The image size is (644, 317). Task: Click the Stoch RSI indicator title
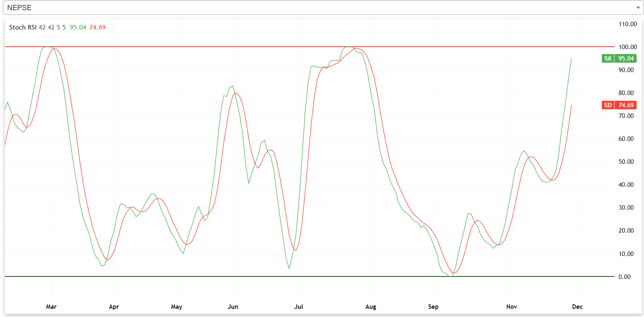click(23, 27)
